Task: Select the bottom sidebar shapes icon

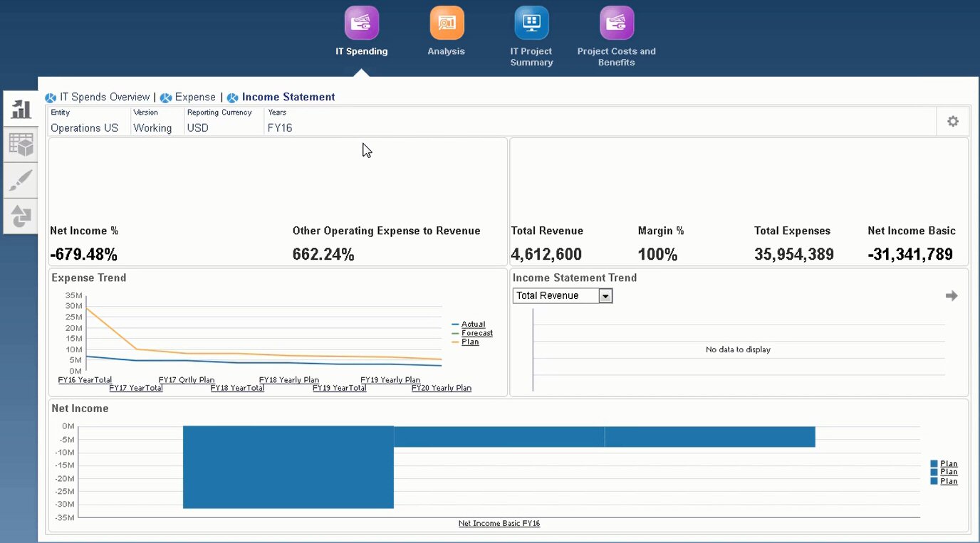Action: (x=21, y=215)
